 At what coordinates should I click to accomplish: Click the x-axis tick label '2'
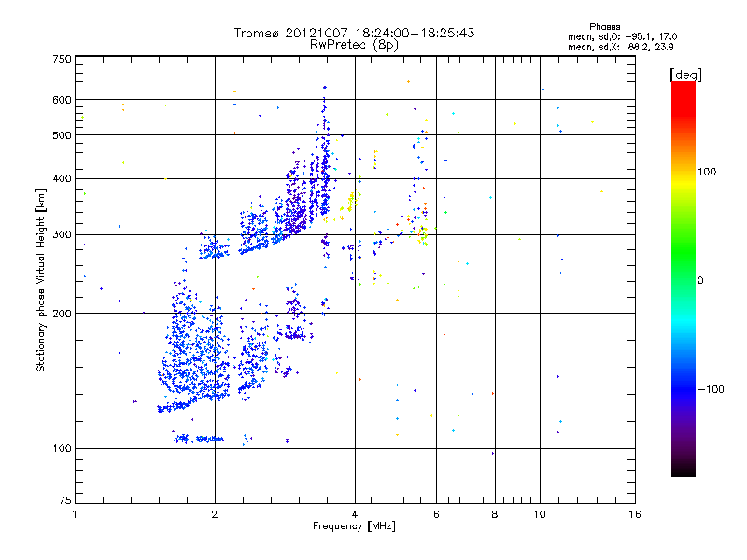[x=215, y=514]
